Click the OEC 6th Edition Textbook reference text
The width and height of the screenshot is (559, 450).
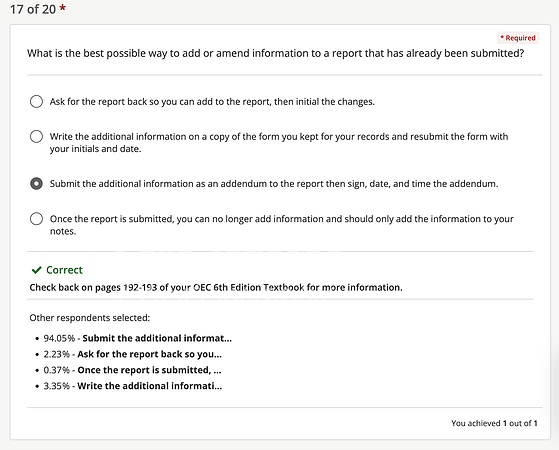pyautogui.click(x=216, y=287)
